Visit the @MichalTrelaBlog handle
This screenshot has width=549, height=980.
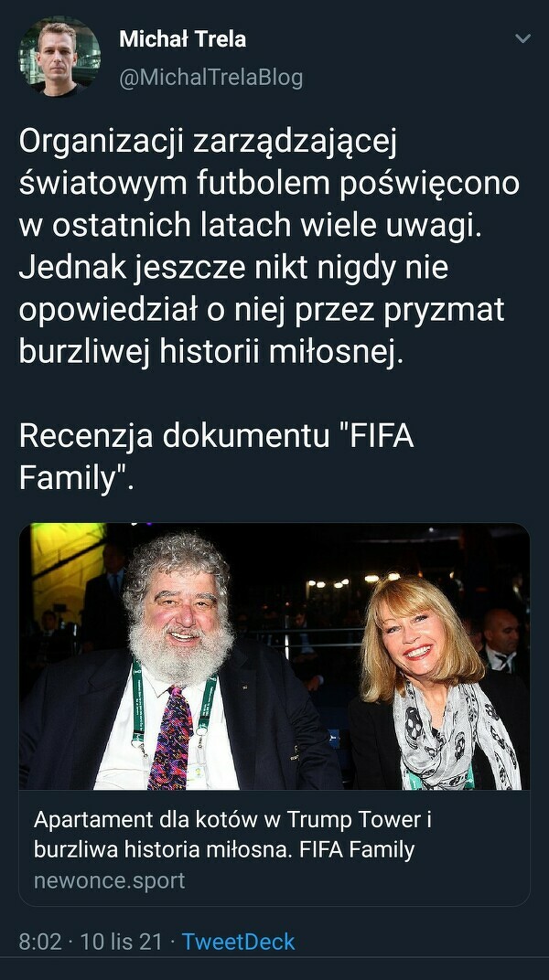click(x=210, y=78)
